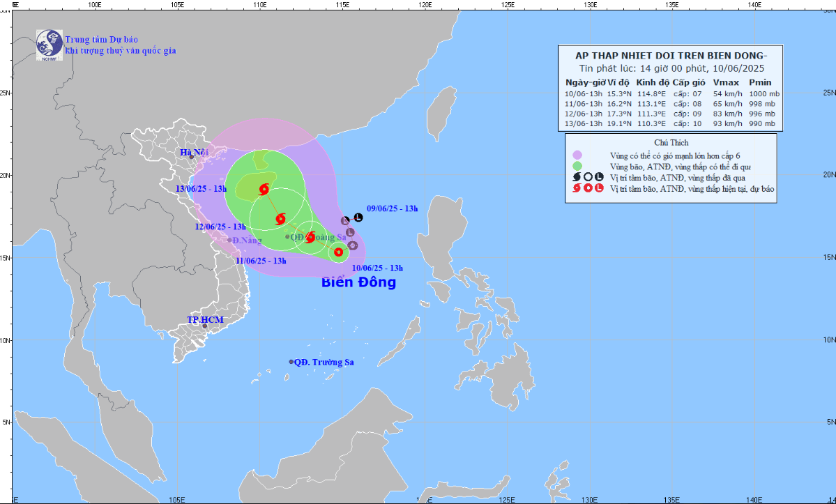Click the 'Trung tâm Dự báo' agency name text
The width and height of the screenshot is (836, 504).
[x=101, y=40]
